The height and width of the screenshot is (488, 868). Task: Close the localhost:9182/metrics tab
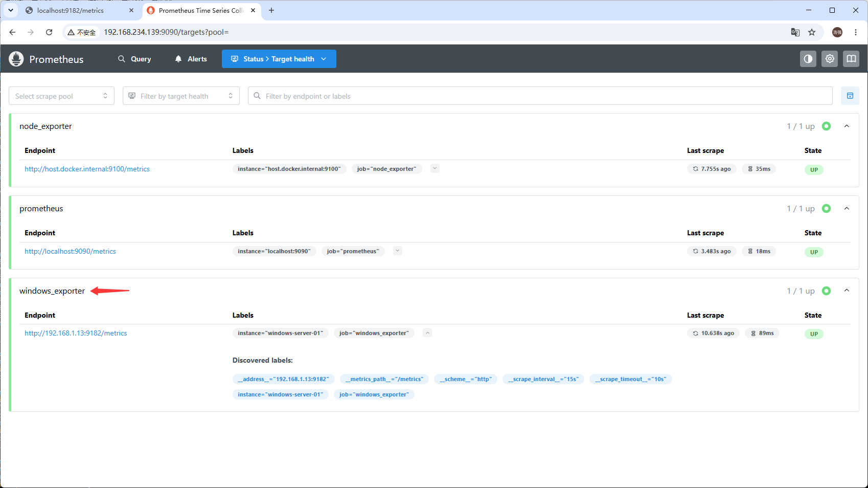pos(131,10)
